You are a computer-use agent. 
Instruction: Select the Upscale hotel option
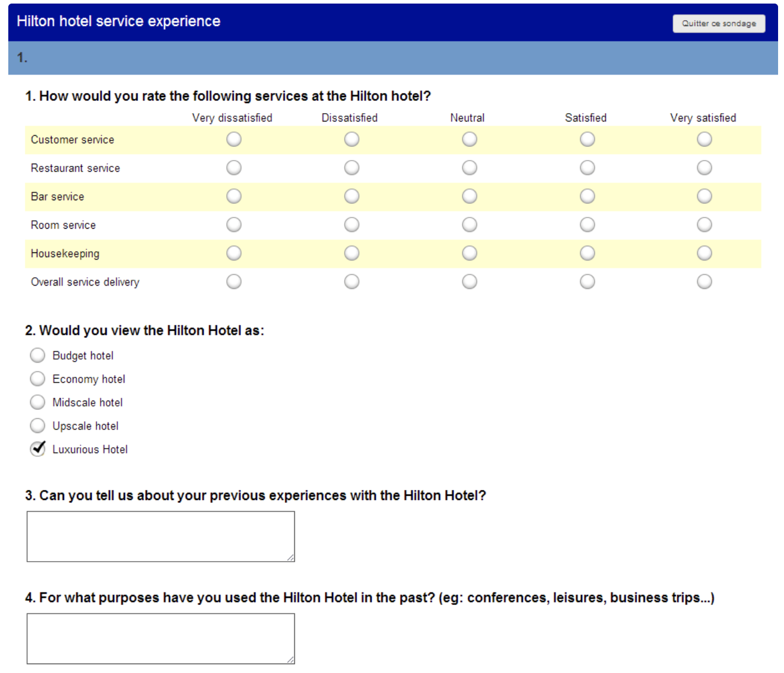point(37,425)
